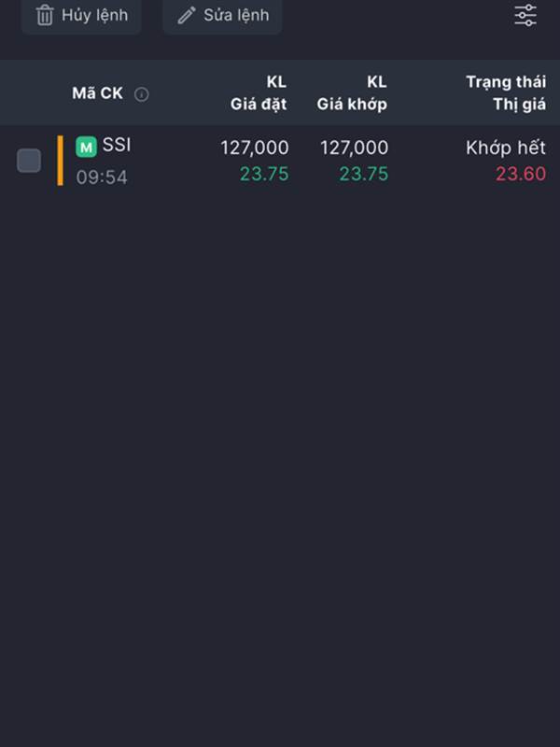Click the info icon beside Mã CK
Screen dimensions: 560x747
click(x=142, y=94)
